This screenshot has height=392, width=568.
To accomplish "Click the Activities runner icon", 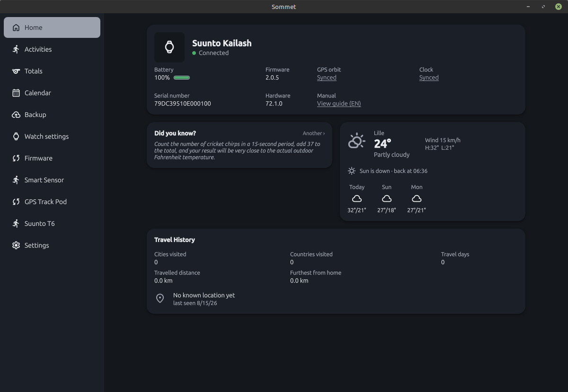I will [16, 49].
